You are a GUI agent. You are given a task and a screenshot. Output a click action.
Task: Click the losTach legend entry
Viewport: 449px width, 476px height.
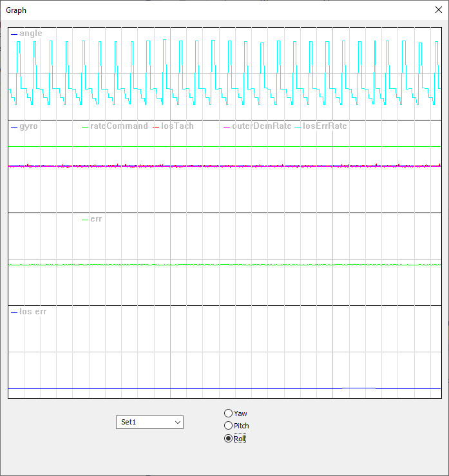point(177,126)
